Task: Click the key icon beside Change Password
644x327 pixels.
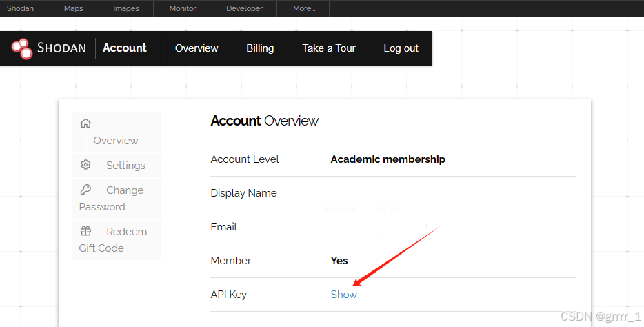Action: click(85, 190)
